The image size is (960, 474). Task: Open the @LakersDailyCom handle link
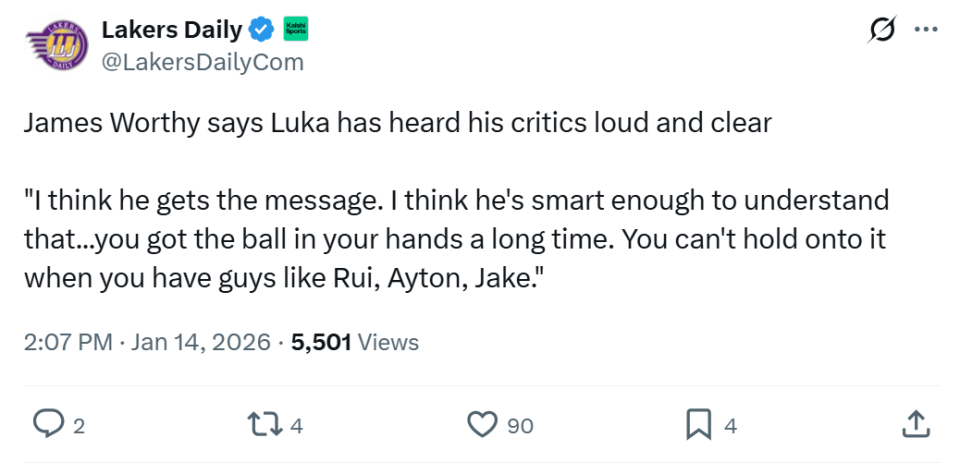click(202, 63)
